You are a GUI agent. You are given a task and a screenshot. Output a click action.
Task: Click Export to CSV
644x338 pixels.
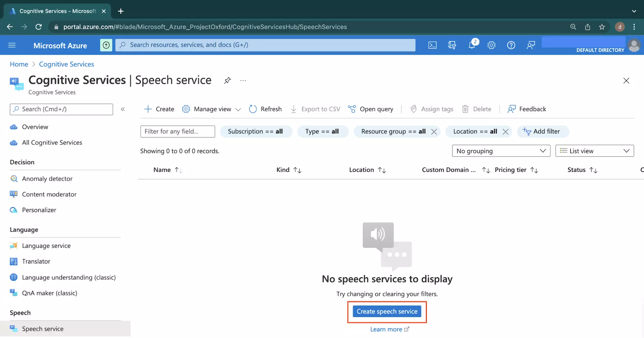tap(315, 109)
